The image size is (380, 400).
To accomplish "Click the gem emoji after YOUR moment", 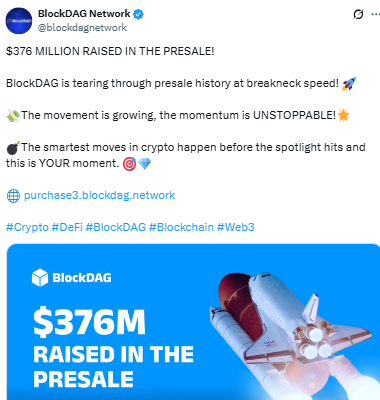I will tap(145, 164).
